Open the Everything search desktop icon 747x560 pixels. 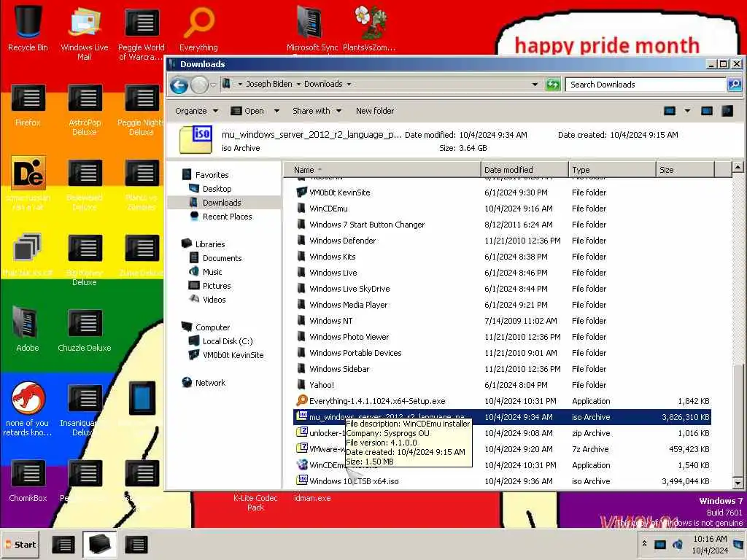[198, 28]
